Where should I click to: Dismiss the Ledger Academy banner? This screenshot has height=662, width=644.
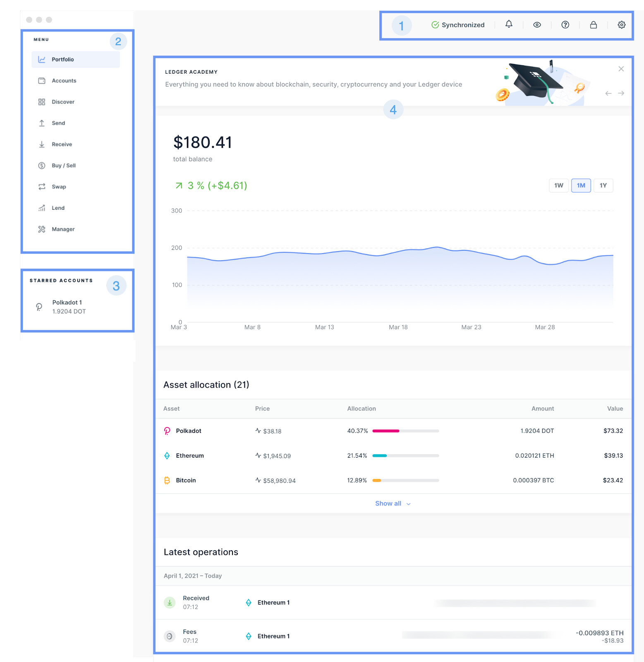tap(621, 69)
